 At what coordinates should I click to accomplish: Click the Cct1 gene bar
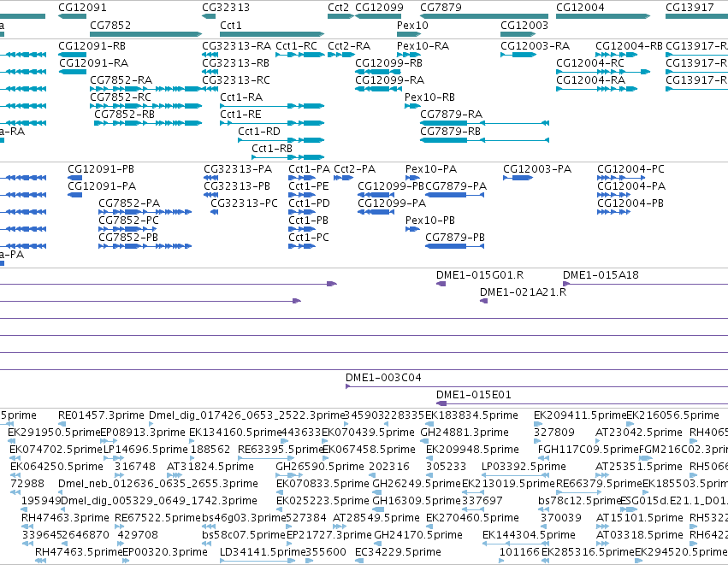pyautogui.click(x=272, y=34)
